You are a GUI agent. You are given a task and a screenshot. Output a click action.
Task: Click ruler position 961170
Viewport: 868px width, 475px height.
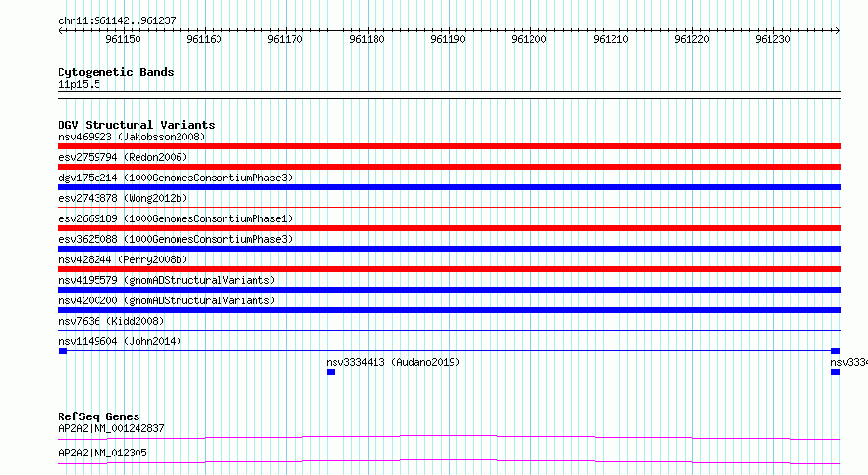point(285,39)
